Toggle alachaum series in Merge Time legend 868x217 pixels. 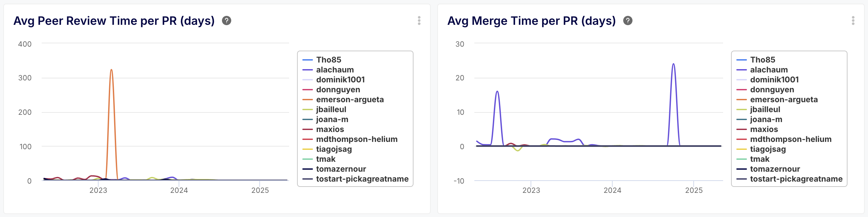tap(769, 70)
